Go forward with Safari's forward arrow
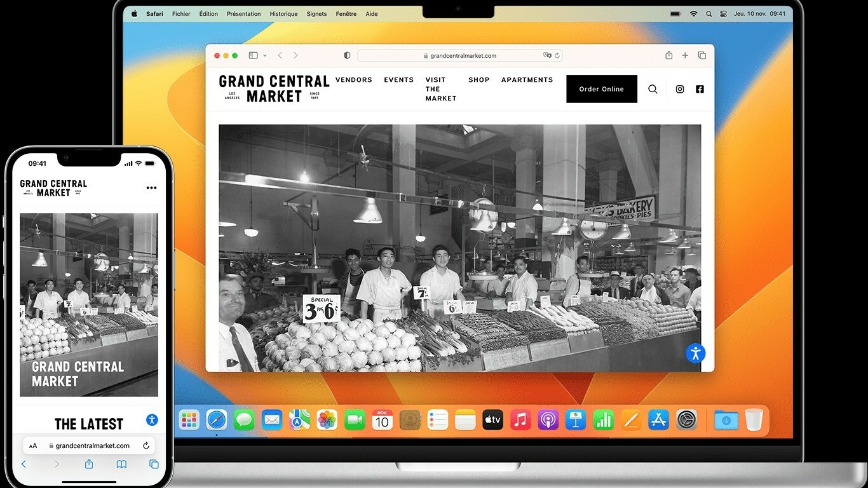Image resolution: width=868 pixels, height=488 pixels. (295, 55)
